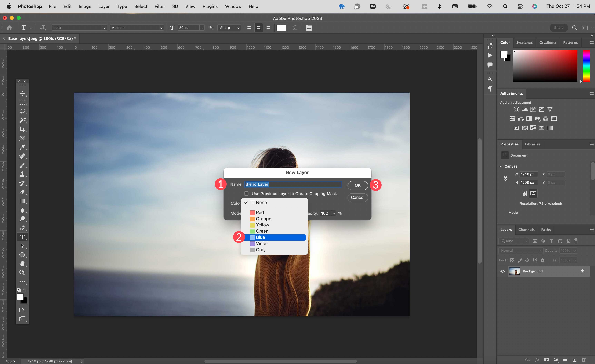The width and height of the screenshot is (595, 364).
Task: Select None from the color label menu
Action: coord(261,202)
